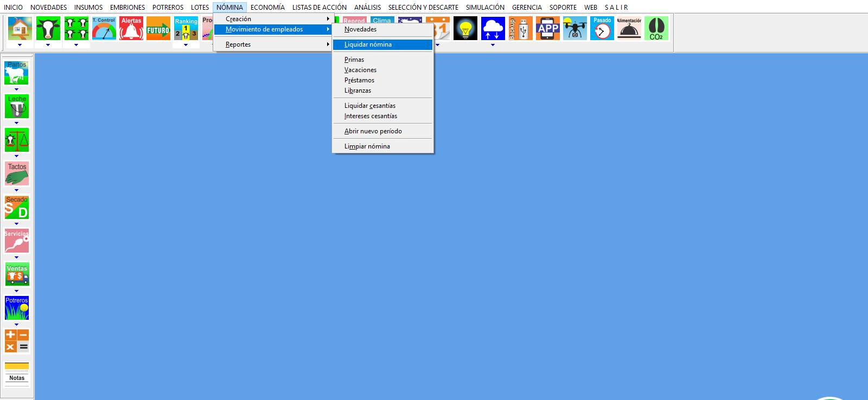
Task: Open the ECONOMÍA menu
Action: click(267, 8)
